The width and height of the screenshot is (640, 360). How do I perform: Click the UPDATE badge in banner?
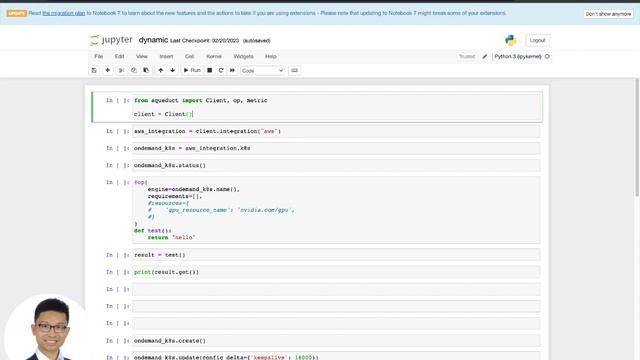(17, 13)
